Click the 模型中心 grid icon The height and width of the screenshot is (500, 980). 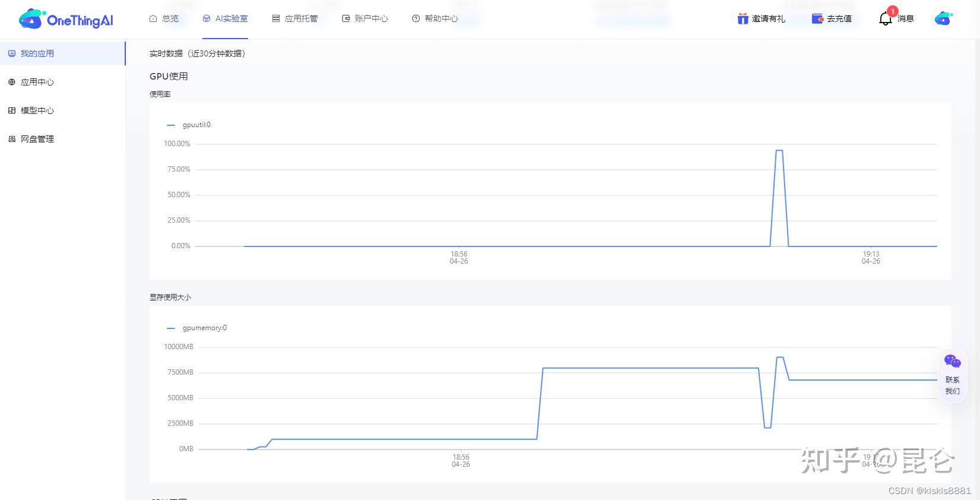pyautogui.click(x=12, y=110)
